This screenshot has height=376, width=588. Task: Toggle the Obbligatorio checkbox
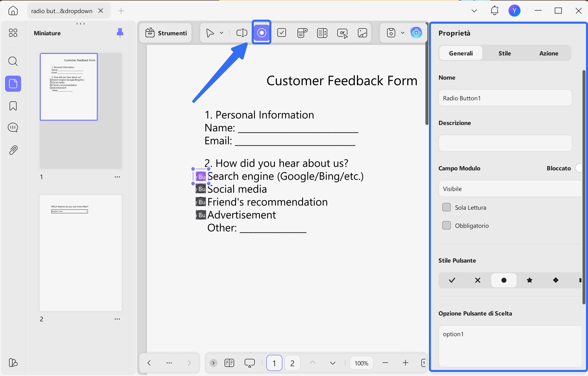point(447,225)
